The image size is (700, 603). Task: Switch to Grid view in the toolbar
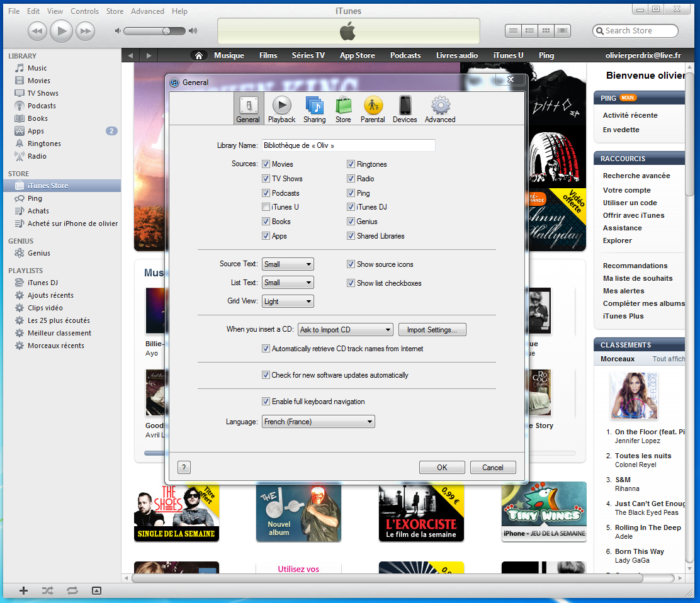click(545, 31)
